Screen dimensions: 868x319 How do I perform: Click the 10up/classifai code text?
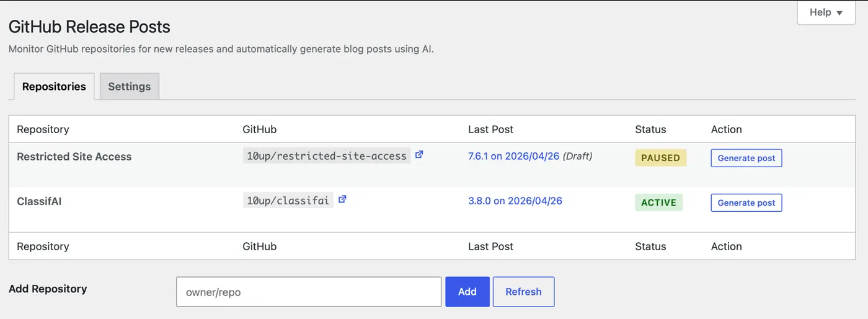point(288,201)
